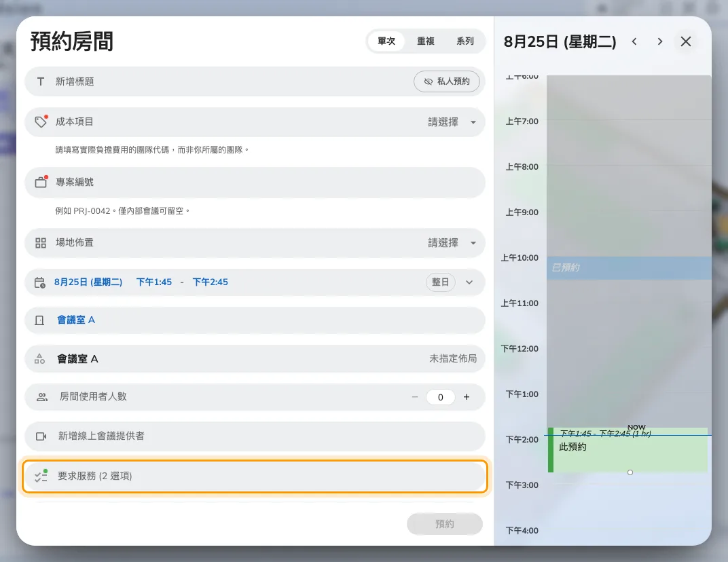This screenshot has height=562, width=728.
Task: Click the calendar clock icon
Action: [40, 282]
